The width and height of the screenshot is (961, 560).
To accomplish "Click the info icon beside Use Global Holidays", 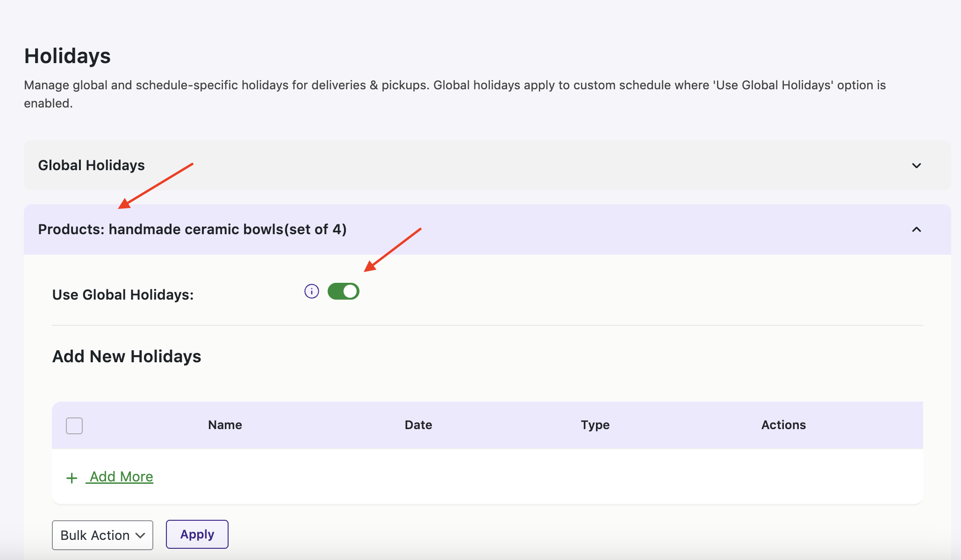I will pos(311,291).
